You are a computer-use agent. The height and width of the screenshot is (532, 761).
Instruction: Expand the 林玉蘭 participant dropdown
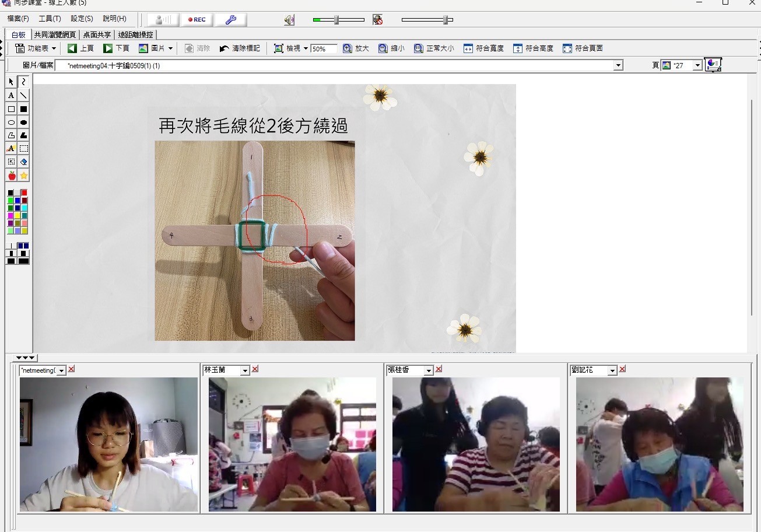click(x=245, y=370)
